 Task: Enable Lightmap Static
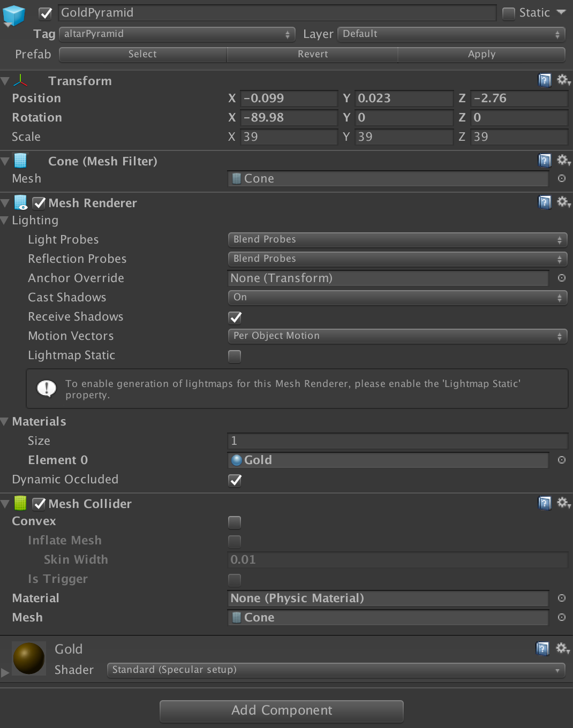[x=235, y=356]
